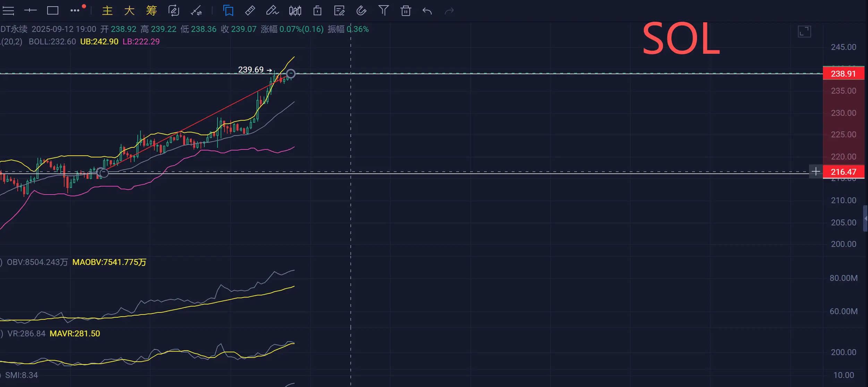Delete drawings with trash icon
Image resolution: width=868 pixels, height=387 pixels.
click(406, 11)
